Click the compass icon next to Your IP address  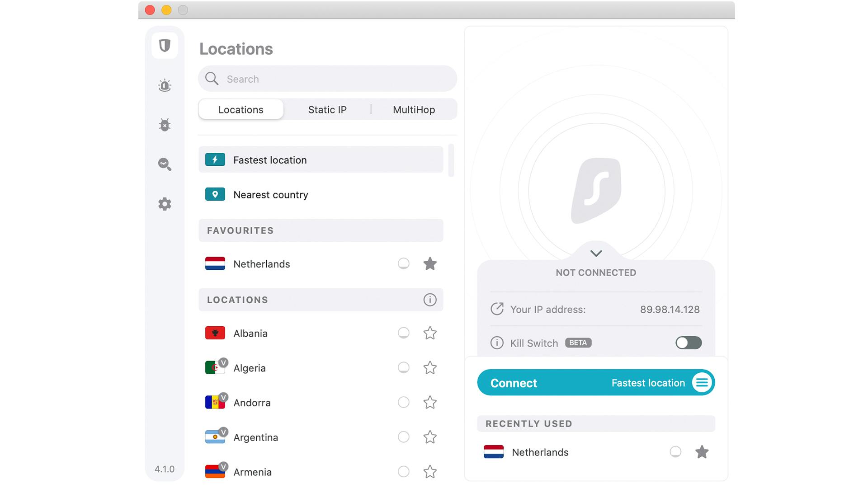point(497,309)
